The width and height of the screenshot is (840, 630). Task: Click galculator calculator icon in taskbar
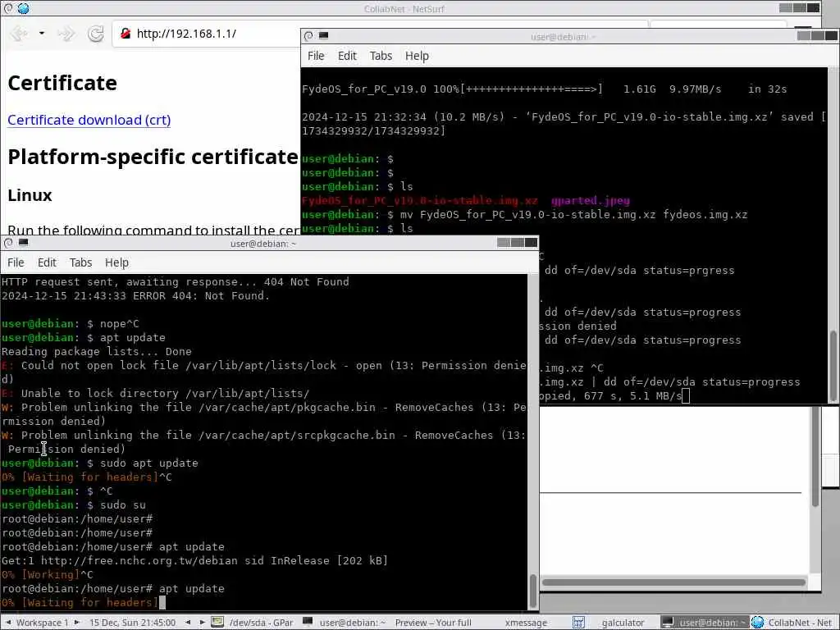tap(578, 623)
